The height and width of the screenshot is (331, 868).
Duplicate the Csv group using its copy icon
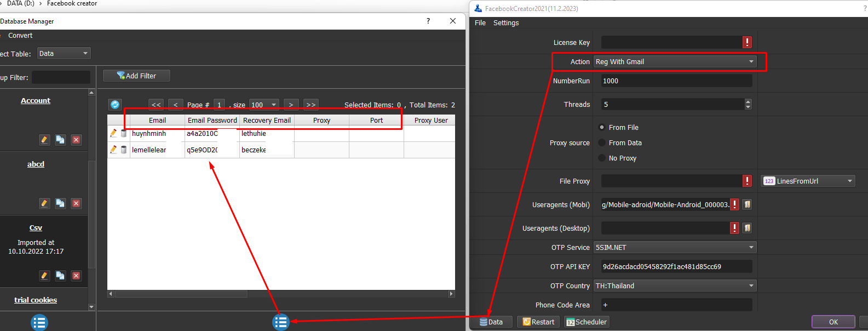[x=60, y=276]
